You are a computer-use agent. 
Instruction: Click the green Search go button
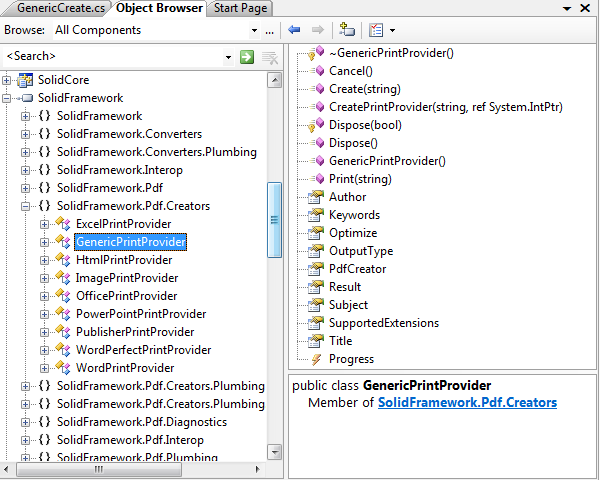(247, 57)
